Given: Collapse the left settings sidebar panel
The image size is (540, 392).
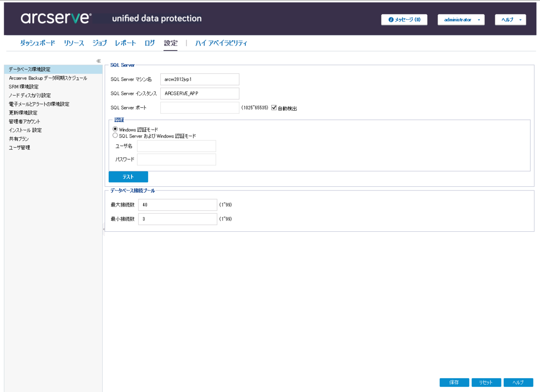Looking at the screenshot, I should 99,61.
